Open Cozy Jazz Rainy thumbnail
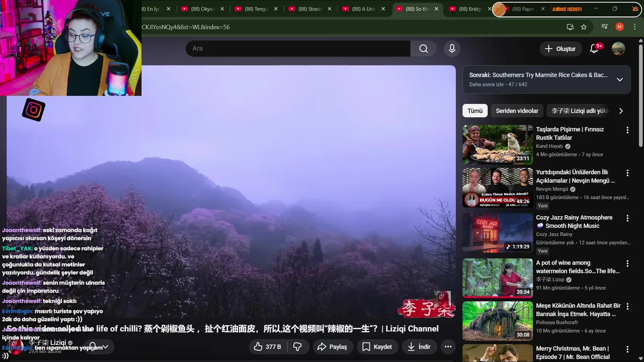Viewport: 644px width, 362px height. (498, 233)
